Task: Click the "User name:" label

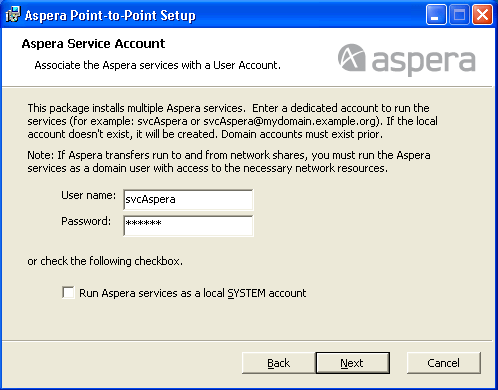Action: point(89,195)
